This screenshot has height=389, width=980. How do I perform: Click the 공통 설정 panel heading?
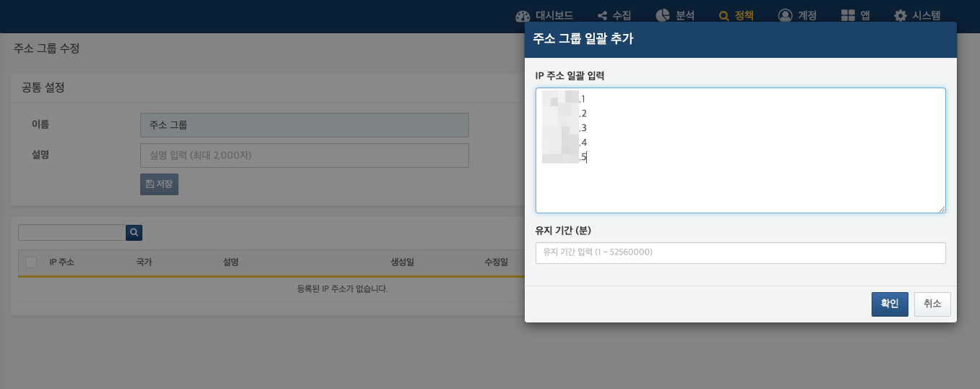coord(43,87)
